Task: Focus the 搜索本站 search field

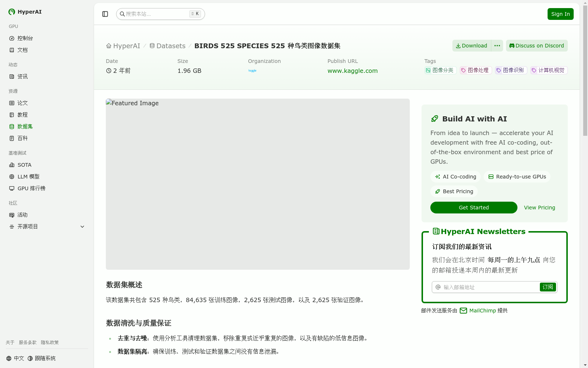Action: click(160, 14)
